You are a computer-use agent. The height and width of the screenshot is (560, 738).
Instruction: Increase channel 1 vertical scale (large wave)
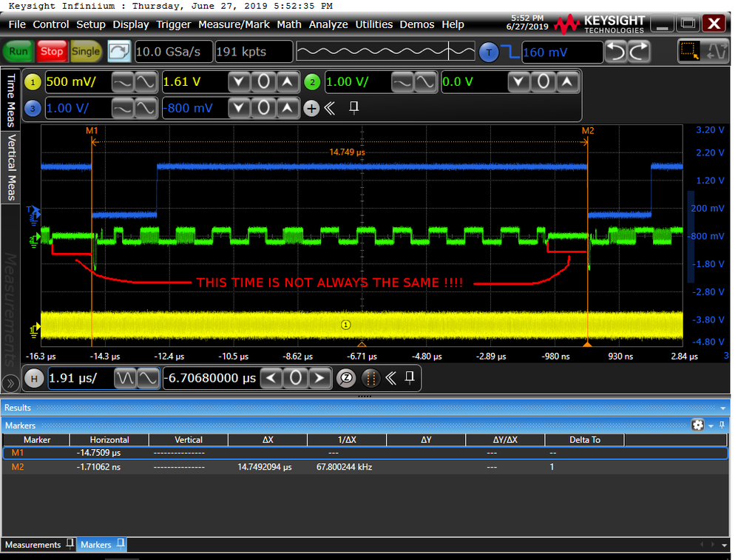click(146, 82)
